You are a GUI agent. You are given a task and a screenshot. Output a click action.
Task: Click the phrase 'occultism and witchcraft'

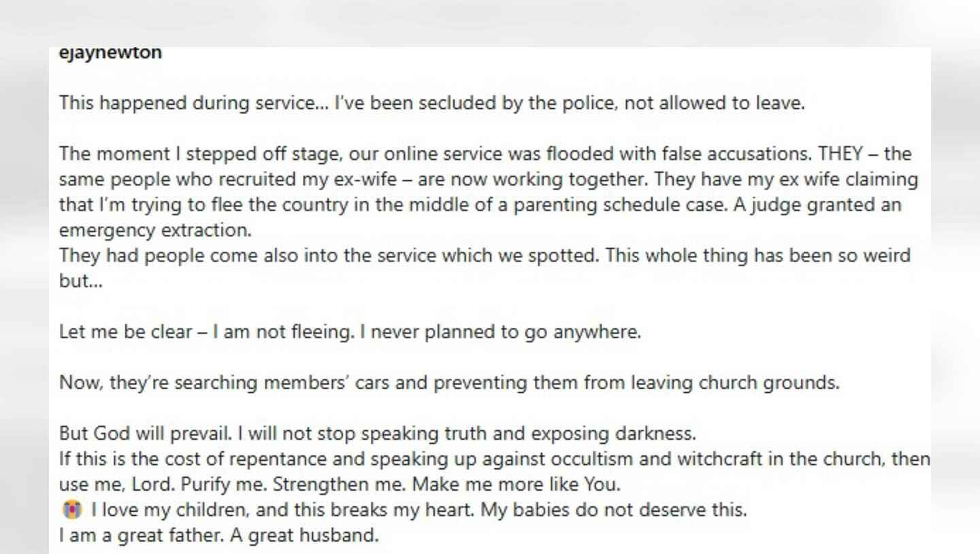(657, 459)
